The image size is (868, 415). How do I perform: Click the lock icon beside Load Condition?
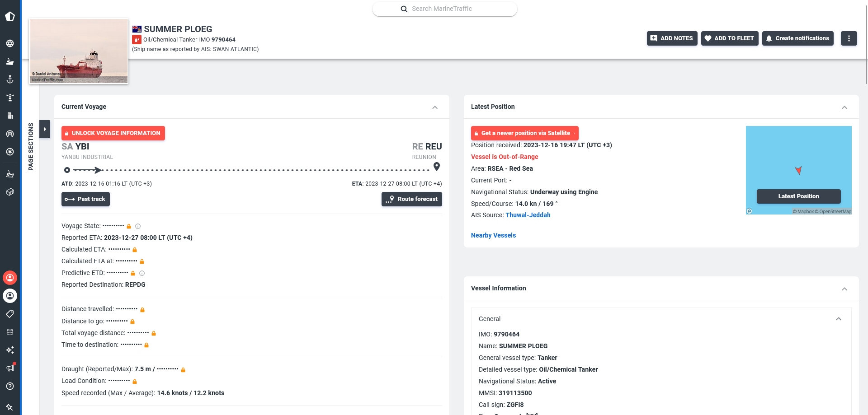point(135,382)
